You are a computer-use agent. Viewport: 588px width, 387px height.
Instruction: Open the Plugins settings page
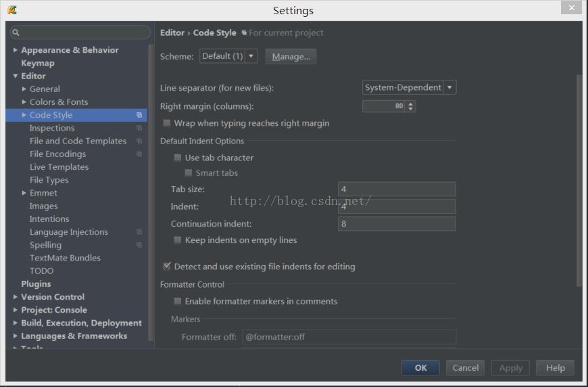click(36, 284)
